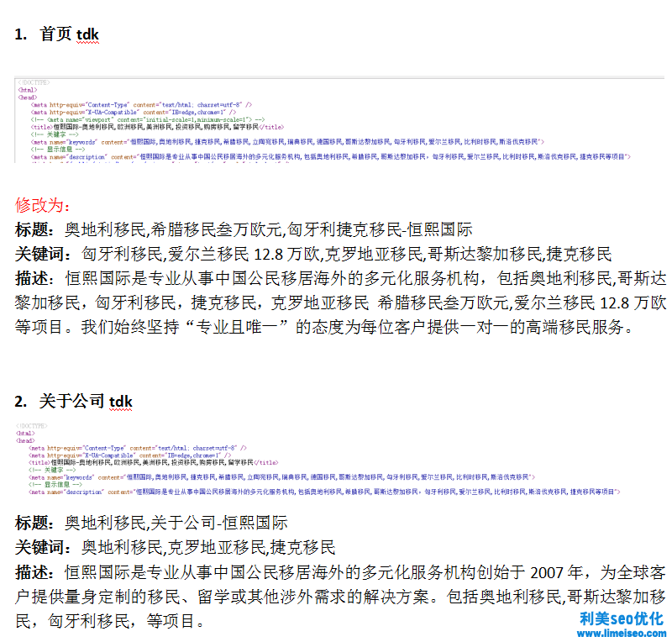Click the final line "民, 匈牙利移民, 等项目。"

coord(110,620)
